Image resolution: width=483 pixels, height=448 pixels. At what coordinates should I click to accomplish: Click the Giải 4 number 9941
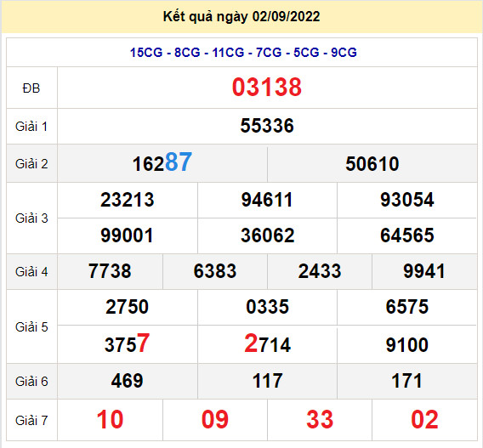pos(424,271)
